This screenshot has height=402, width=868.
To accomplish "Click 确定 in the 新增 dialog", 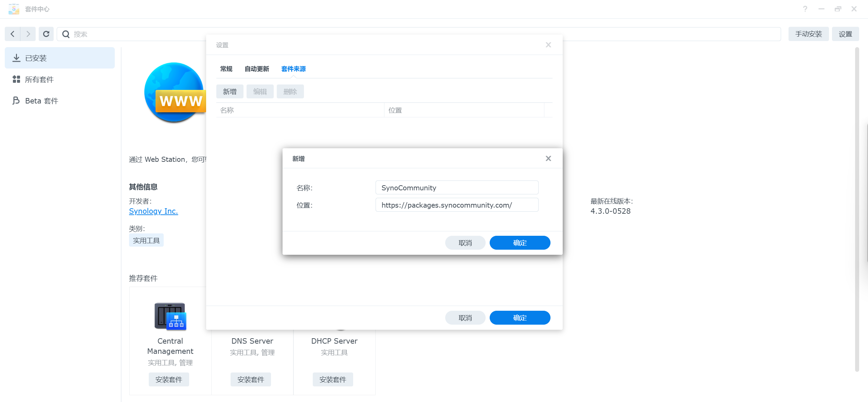I will (x=520, y=243).
